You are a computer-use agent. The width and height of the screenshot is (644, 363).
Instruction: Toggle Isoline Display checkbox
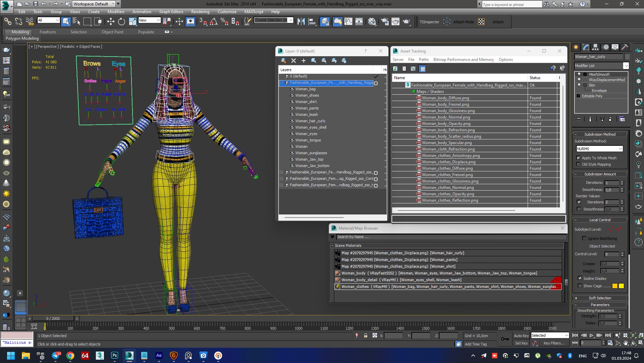580,278
